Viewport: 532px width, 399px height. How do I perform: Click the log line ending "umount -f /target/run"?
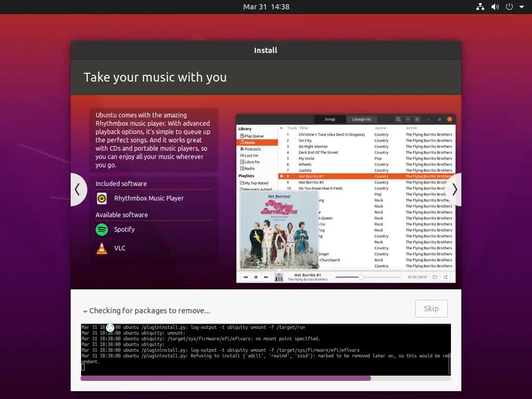[x=193, y=327]
